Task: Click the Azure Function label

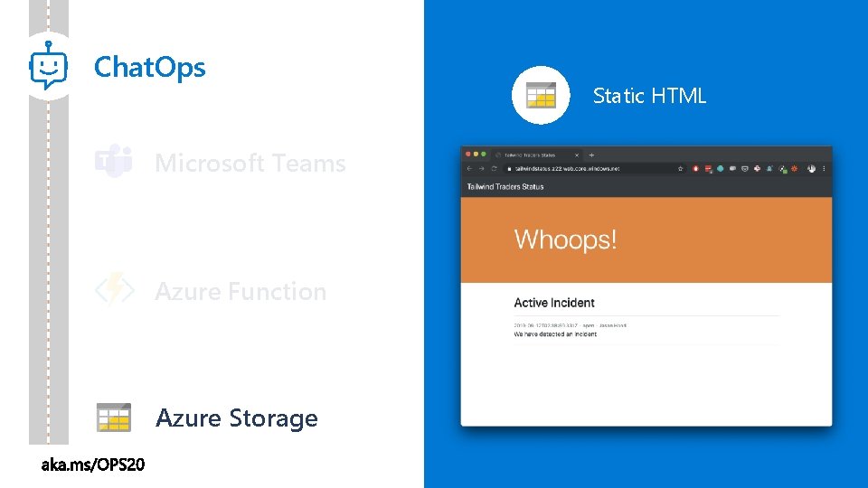Action: (241, 291)
